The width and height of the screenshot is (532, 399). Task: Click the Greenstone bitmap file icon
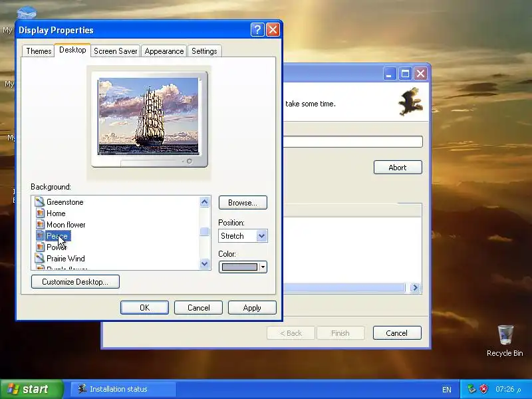tap(40, 202)
